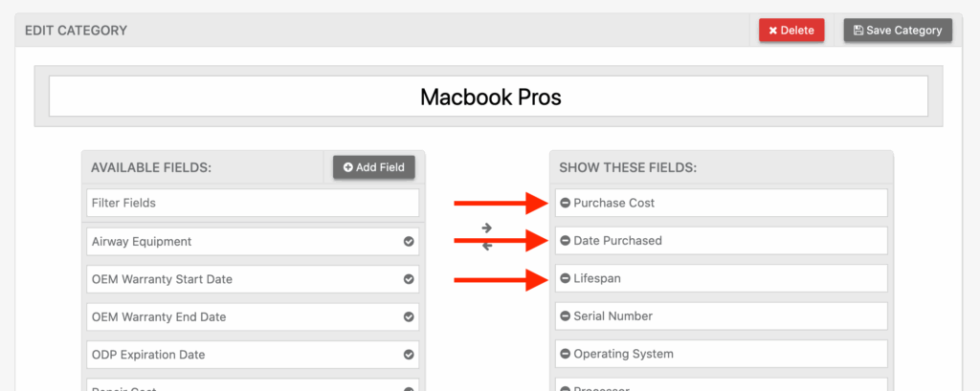Click the right arrow transfer icon
980x391 pixels.
pyautogui.click(x=486, y=228)
